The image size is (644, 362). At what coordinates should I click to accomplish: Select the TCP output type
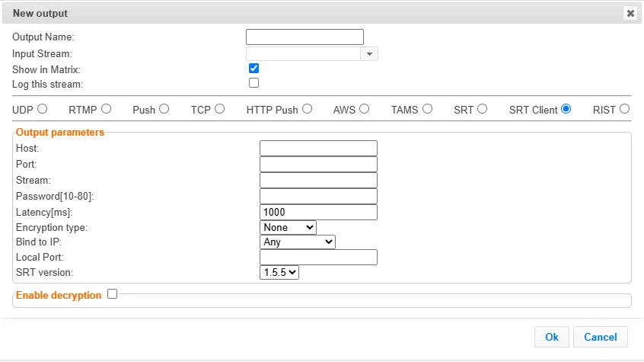(220, 109)
